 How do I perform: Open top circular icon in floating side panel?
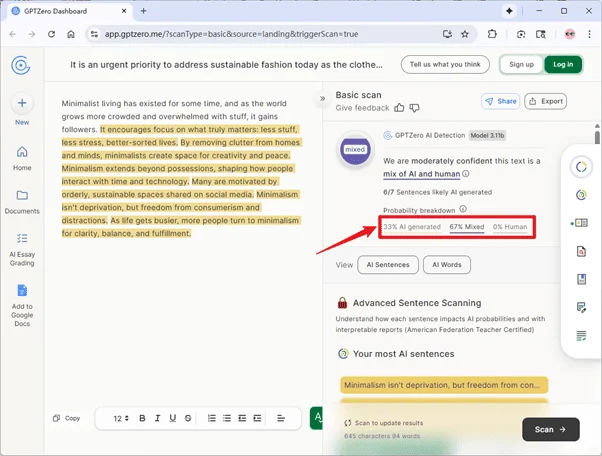coord(581,167)
